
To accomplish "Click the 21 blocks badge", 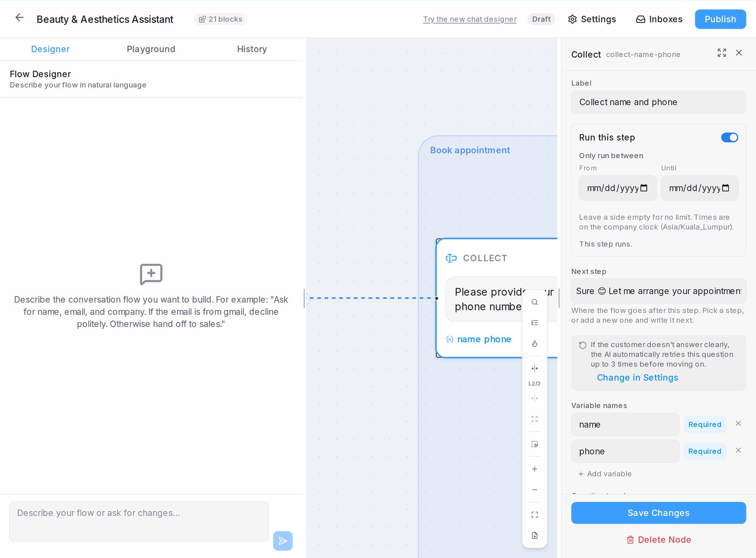I will click(221, 19).
